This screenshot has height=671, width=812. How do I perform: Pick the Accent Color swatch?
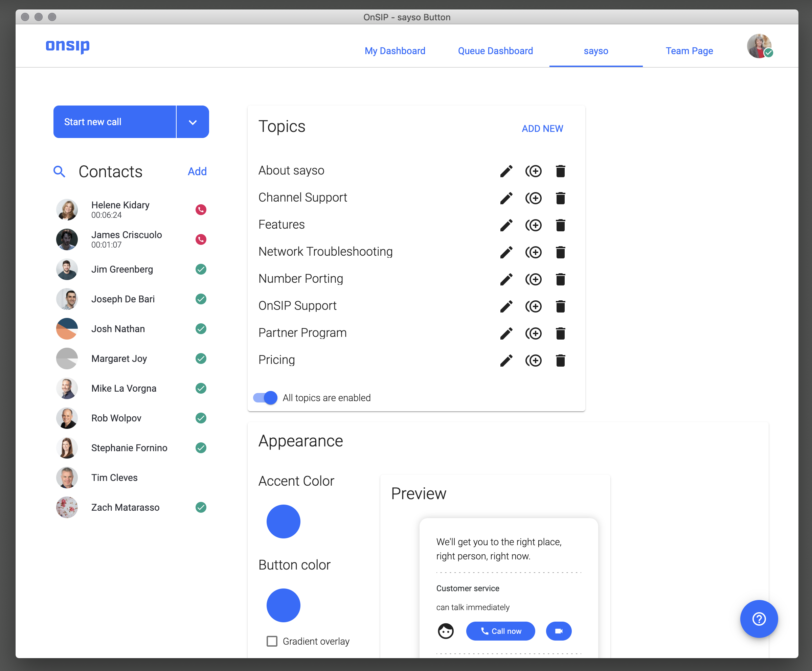pyautogui.click(x=284, y=522)
